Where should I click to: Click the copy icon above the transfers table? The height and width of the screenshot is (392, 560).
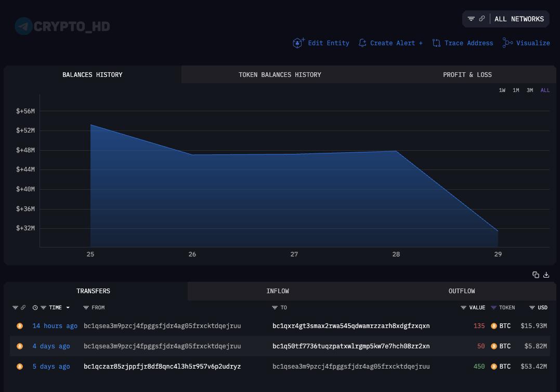536,275
